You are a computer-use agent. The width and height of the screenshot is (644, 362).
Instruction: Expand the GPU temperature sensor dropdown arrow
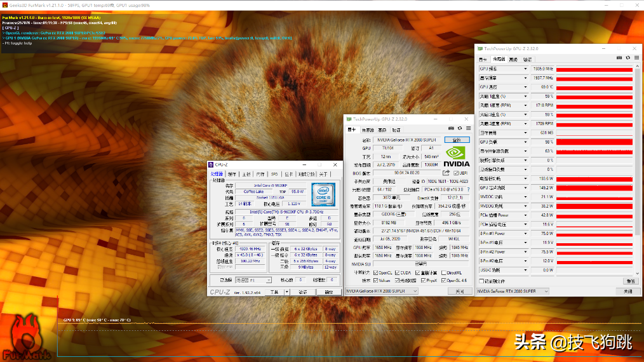pos(525,87)
